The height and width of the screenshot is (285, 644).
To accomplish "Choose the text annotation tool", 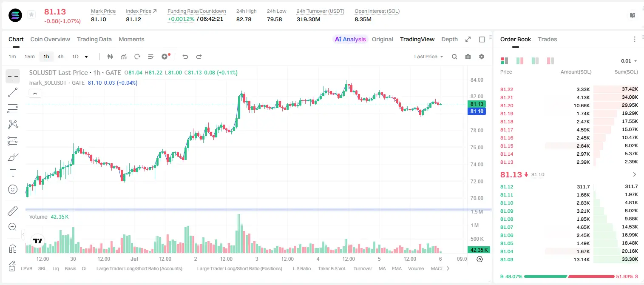I will pos(13,173).
